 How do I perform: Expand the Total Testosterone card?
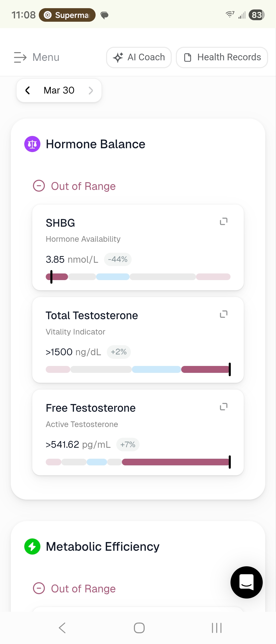[224, 314]
